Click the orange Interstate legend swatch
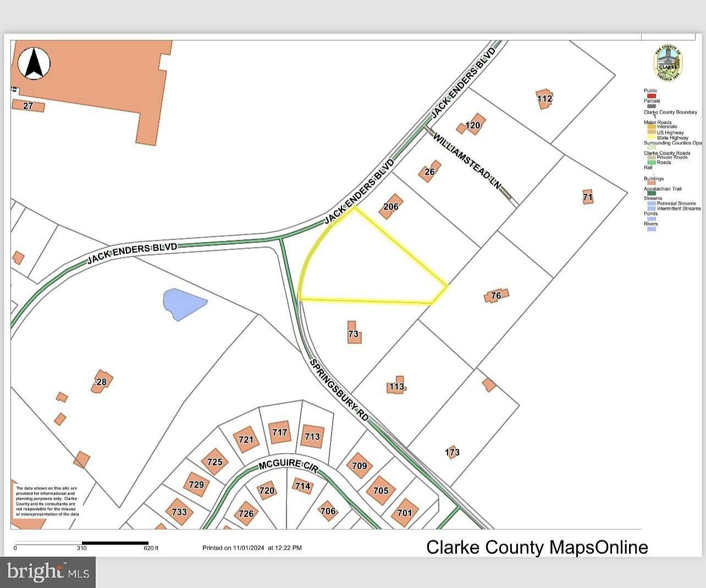The image size is (706, 588). click(x=652, y=126)
